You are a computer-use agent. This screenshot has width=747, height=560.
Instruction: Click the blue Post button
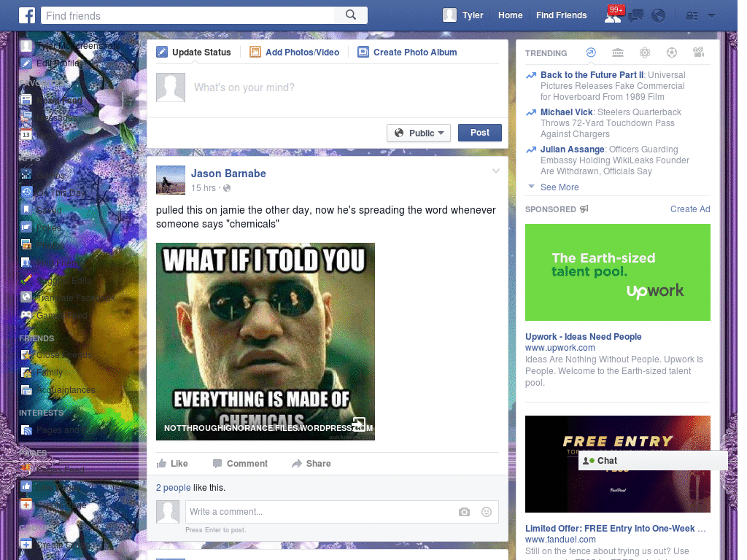480,133
